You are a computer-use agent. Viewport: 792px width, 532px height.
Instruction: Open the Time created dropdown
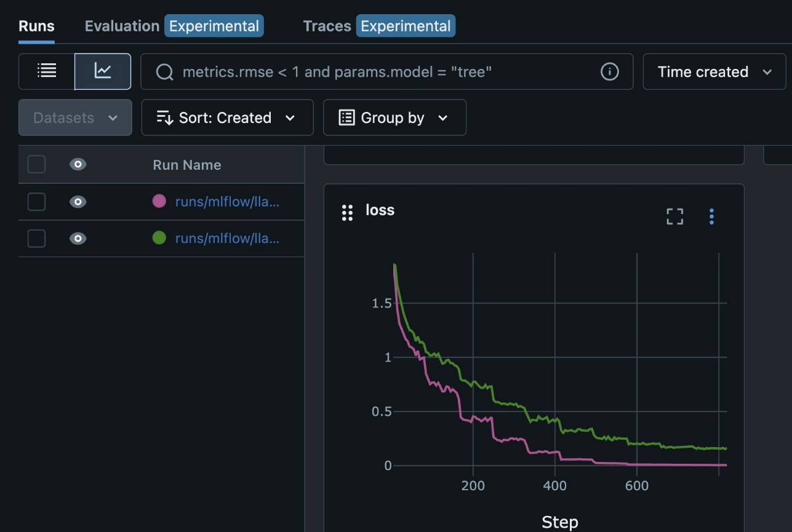click(x=714, y=72)
